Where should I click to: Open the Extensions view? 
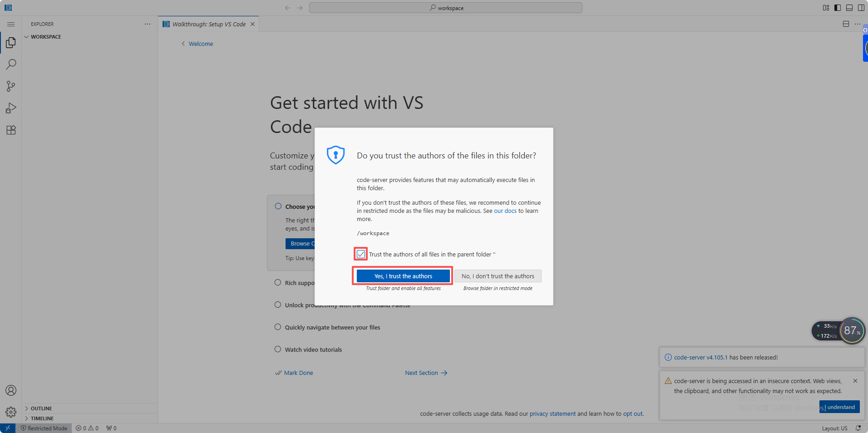(x=11, y=130)
